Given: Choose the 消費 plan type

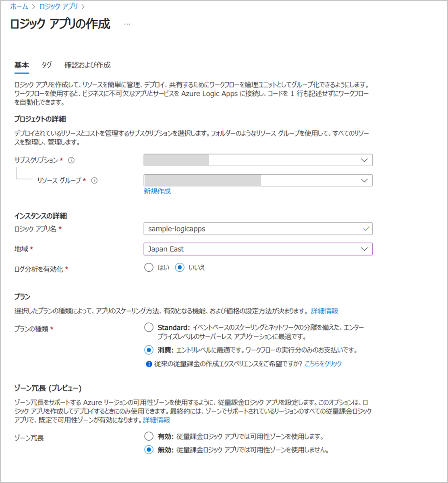Looking at the screenshot, I should tap(149, 350).
